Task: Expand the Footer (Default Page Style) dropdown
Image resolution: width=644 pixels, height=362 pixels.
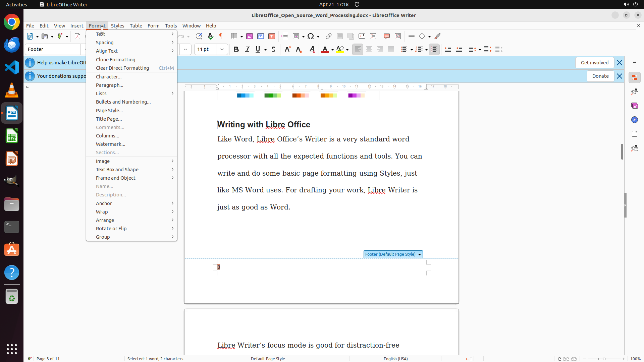Action: click(419, 254)
